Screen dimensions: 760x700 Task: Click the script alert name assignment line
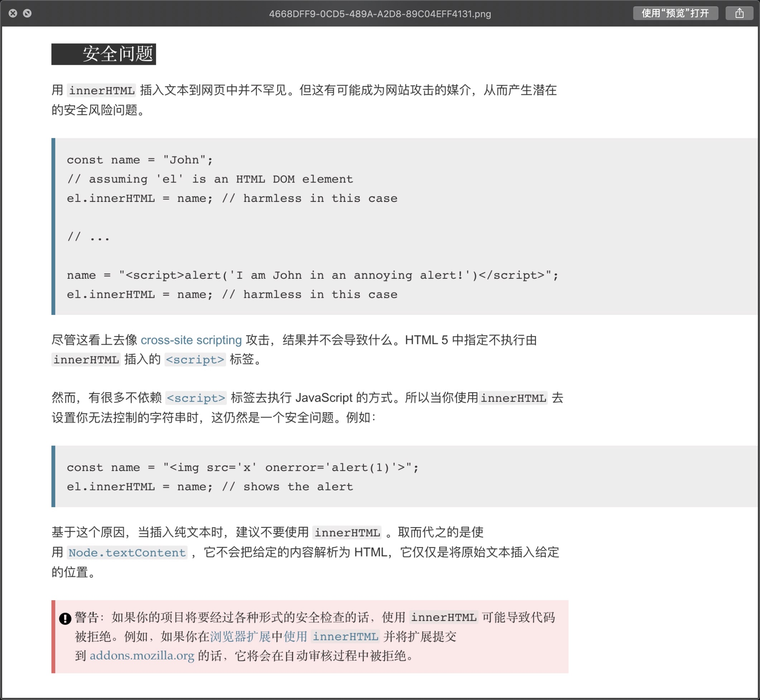click(x=312, y=275)
